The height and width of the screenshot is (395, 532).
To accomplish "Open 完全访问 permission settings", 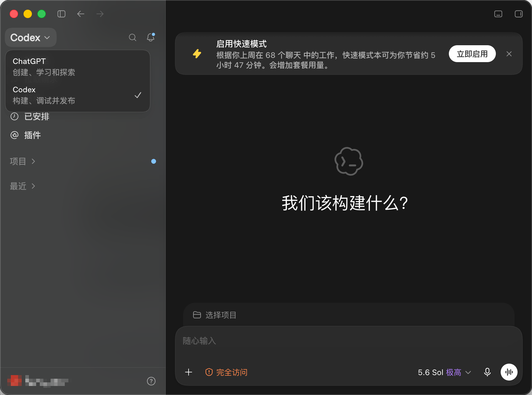I will (x=226, y=372).
